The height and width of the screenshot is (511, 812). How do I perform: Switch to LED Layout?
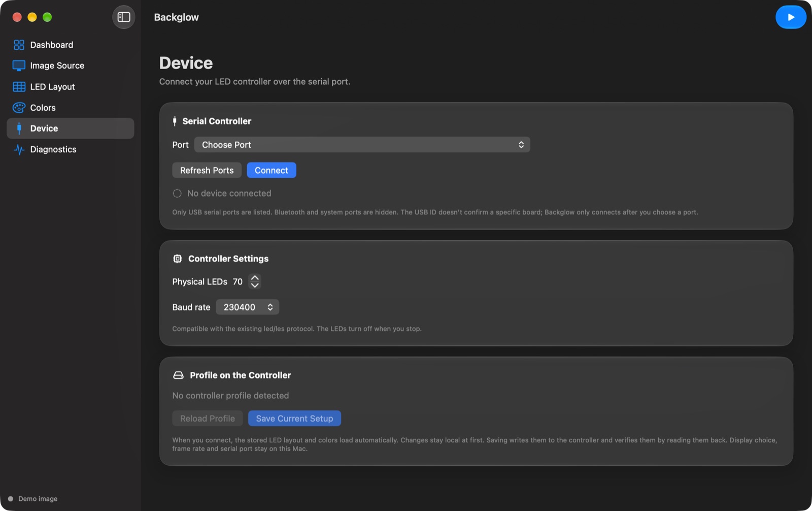point(71,87)
